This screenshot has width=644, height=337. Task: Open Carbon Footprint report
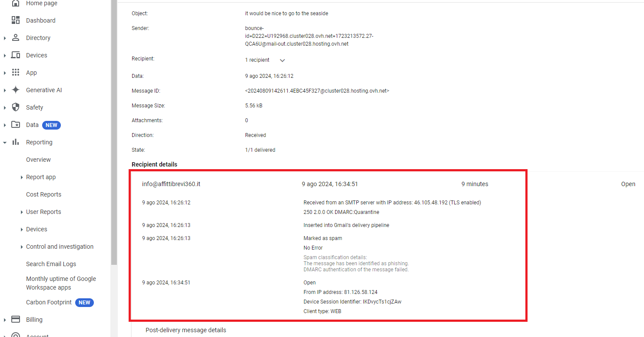pos(49,302)
